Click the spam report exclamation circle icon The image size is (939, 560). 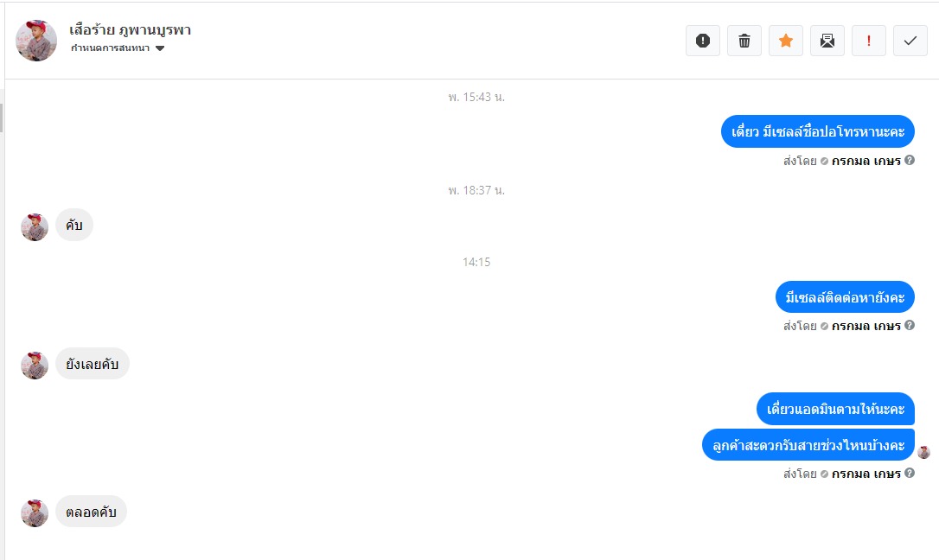coord(702,41)
